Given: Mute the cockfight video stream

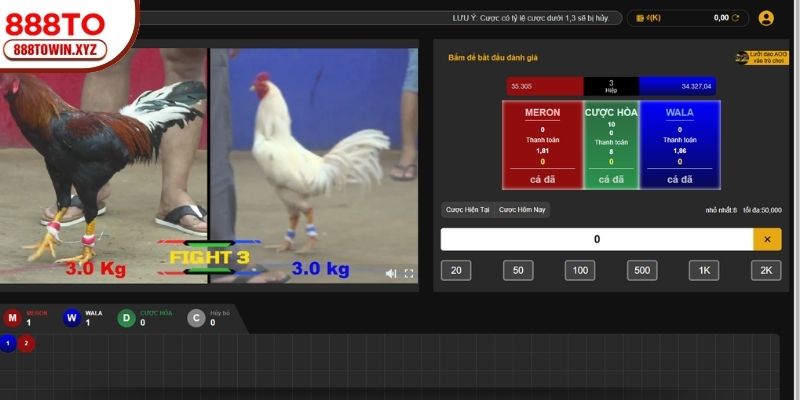Looking at the screenshot, I should [391, 273].
